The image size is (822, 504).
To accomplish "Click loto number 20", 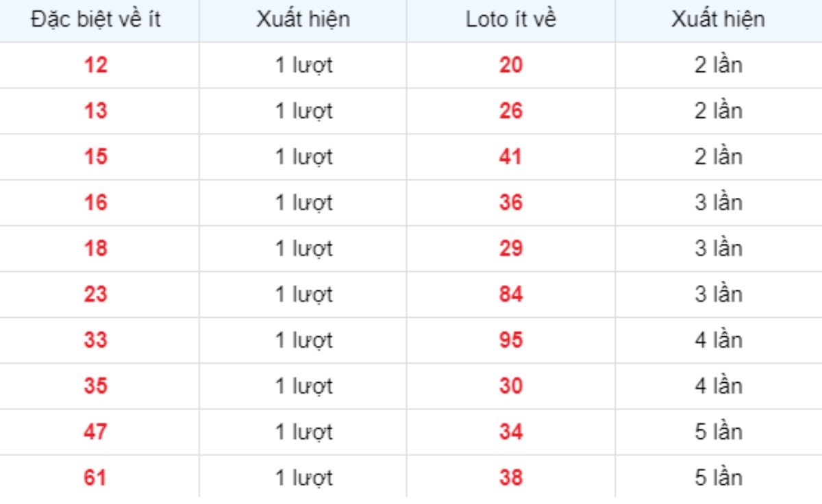I will (x=511, y=65).
